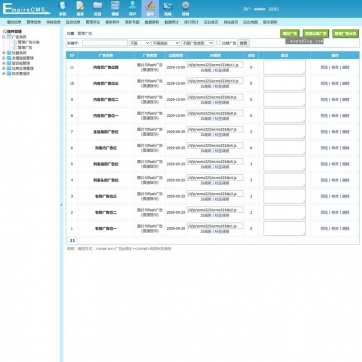Click 删除 link for ad ID 11
The width and height of the screenshot is (362, 362).
coord(346,67)
